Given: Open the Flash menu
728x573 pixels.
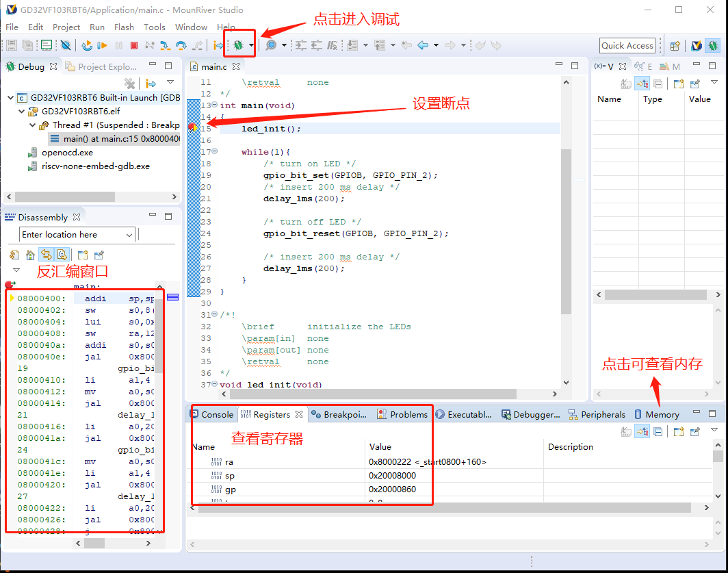Looking at the screenshot, I should pos(124,27).
